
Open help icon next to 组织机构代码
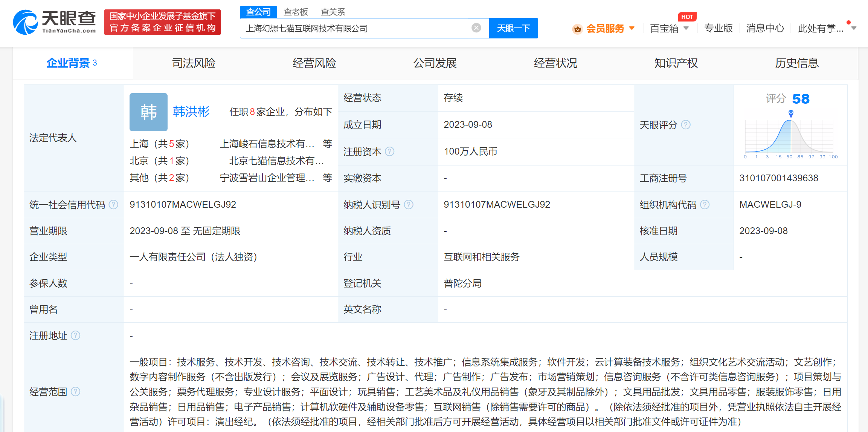705,205
